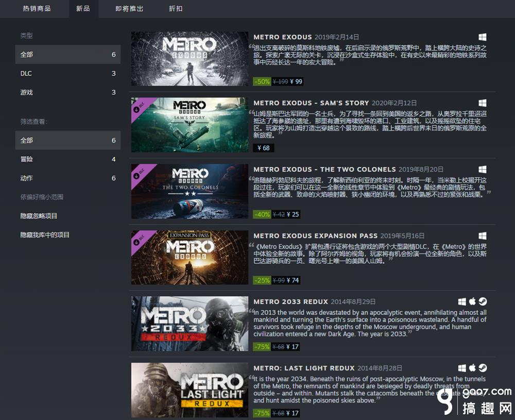Click Windows icon on Metro 2033 Redux row
The width and height of the screenshot is (515, 420).
coord(462,301)
